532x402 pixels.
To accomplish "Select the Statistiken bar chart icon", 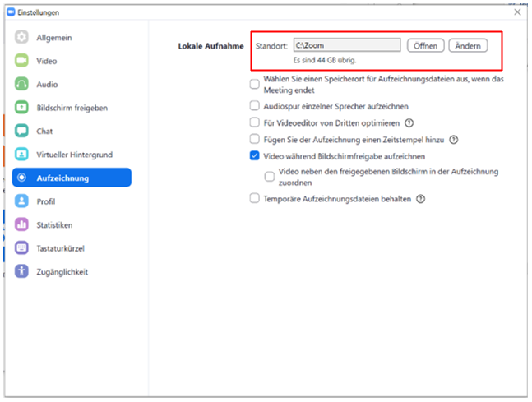I will tap(21, 224).
